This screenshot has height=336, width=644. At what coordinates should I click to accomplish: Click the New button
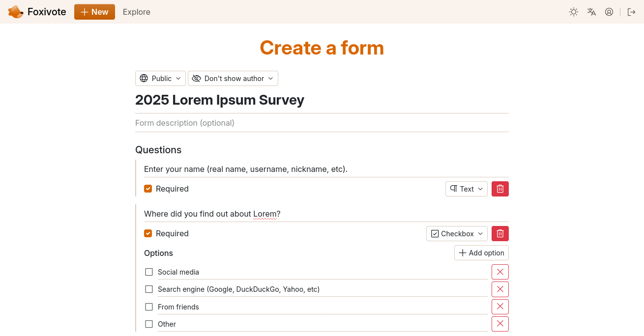pos(94,12)
